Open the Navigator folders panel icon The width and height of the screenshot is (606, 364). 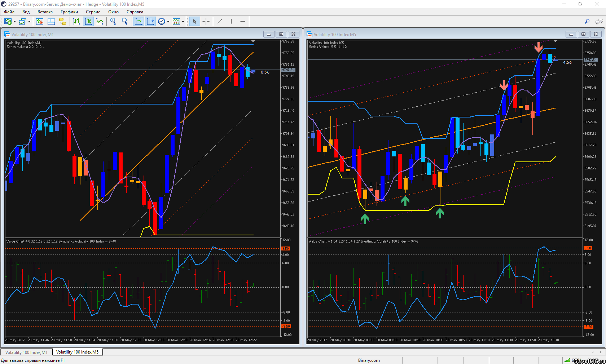pyautogui.click(x=63, y=22)
